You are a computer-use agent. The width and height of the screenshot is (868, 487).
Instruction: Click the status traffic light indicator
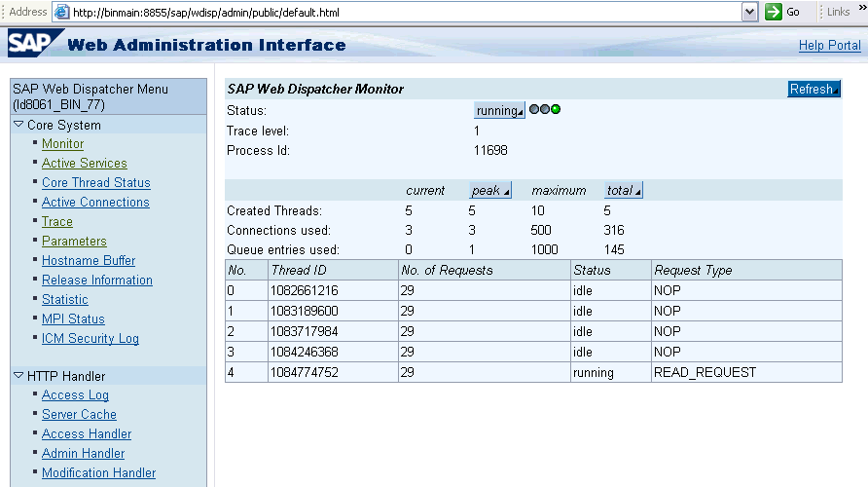[545, 110]
